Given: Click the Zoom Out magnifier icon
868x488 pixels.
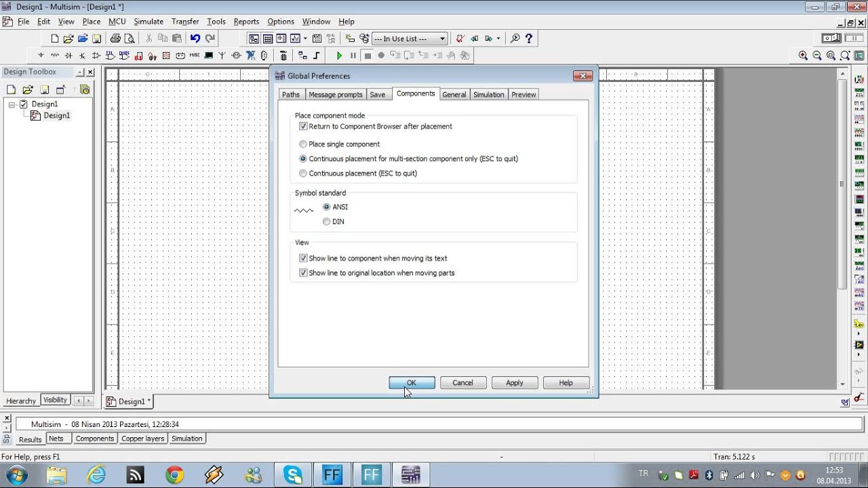Looking at the screenshot, I should click(x=817, y=56).
